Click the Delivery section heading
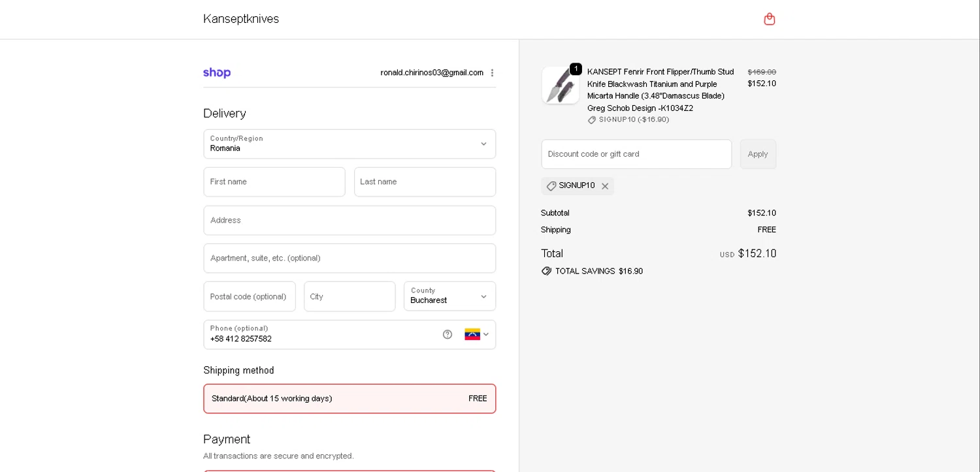 tap(225, 113)
